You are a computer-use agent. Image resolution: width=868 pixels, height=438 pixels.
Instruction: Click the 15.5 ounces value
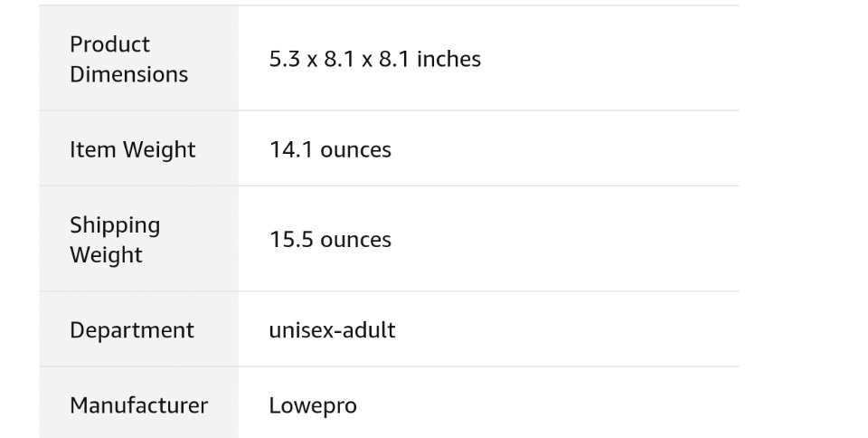click(x=330, y=240)
